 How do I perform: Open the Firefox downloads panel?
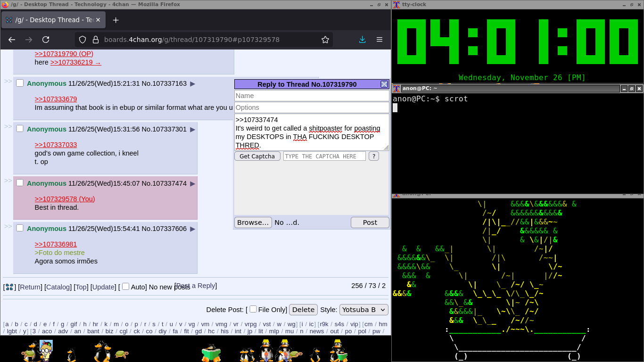click(x=362, y=40)
